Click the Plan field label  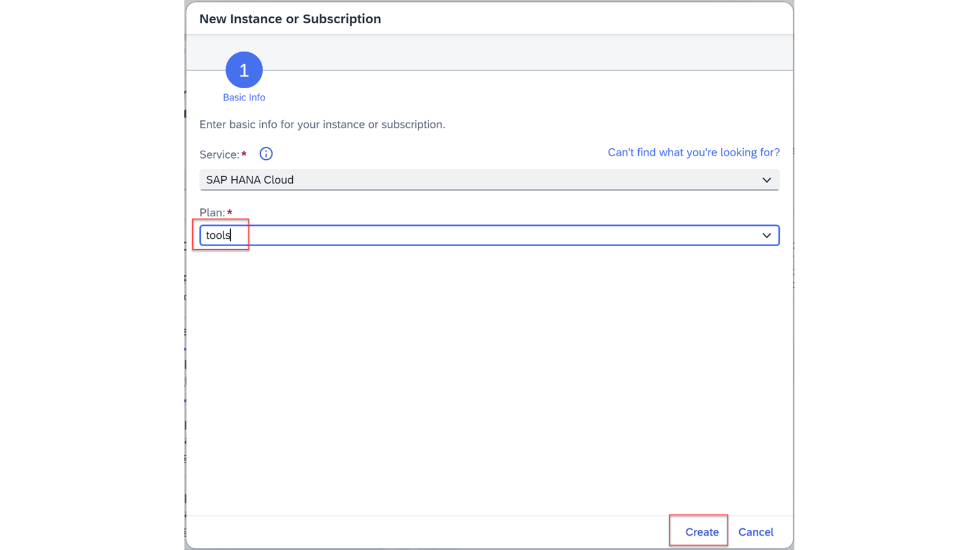coord(212,213)
